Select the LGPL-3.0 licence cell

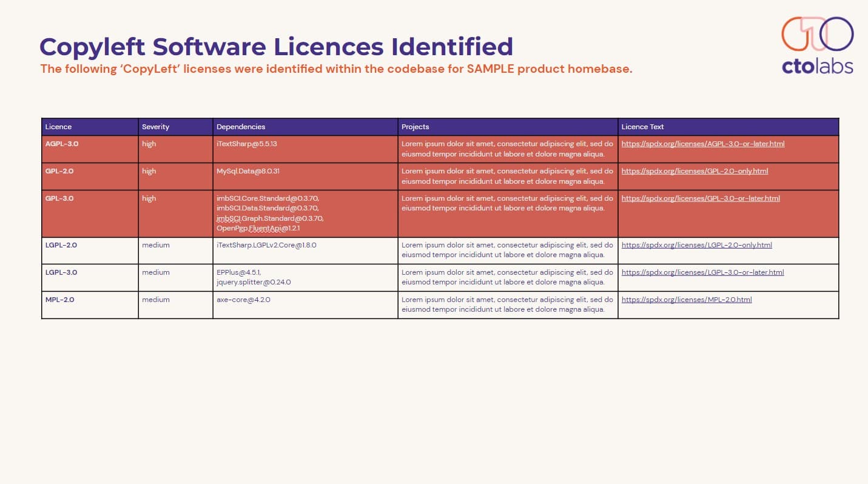pyautogui.click(x=90, y=278)
